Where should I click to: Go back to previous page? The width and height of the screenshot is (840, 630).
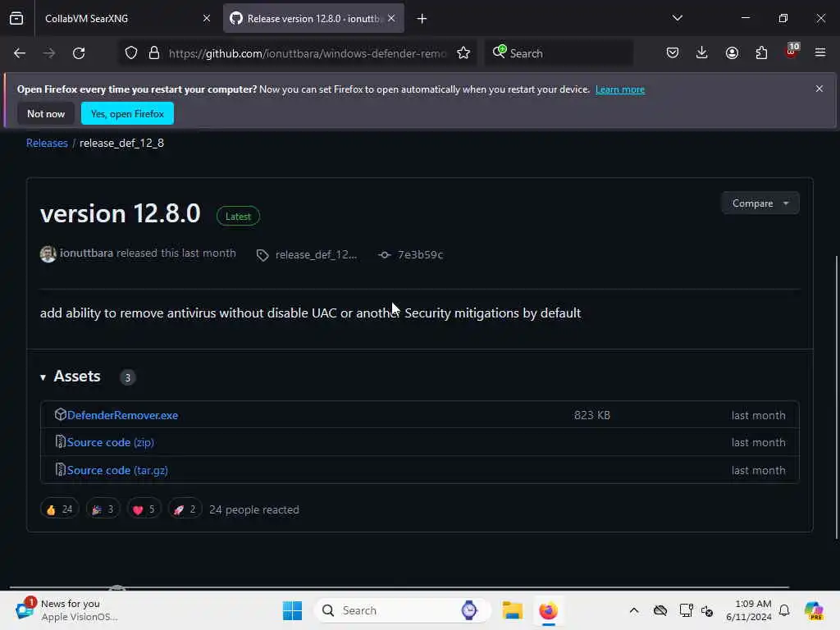(20, 53)
